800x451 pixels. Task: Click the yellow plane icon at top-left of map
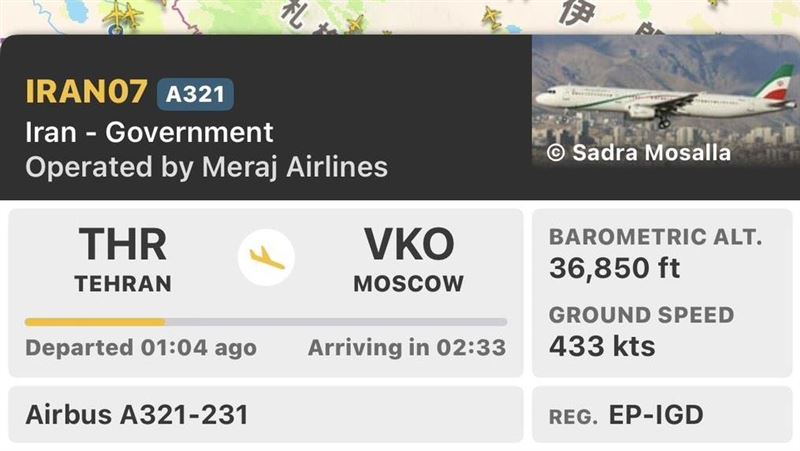(x=122, y=15)
